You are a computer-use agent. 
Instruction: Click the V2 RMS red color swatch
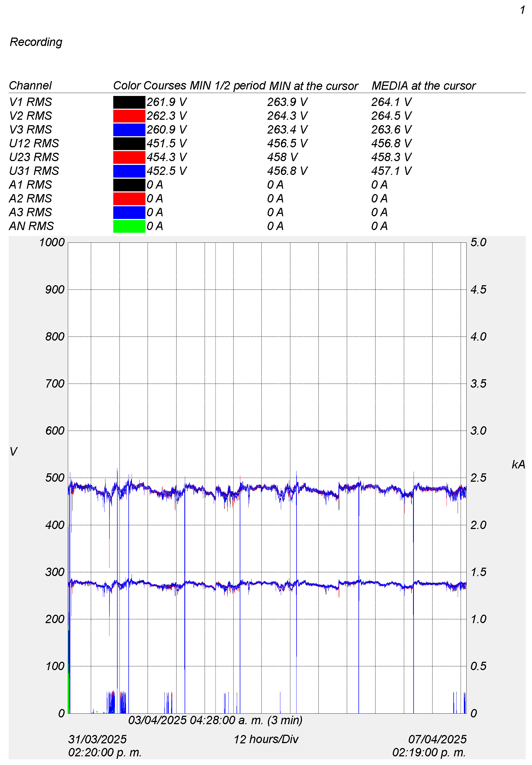[x=129, y=116]
